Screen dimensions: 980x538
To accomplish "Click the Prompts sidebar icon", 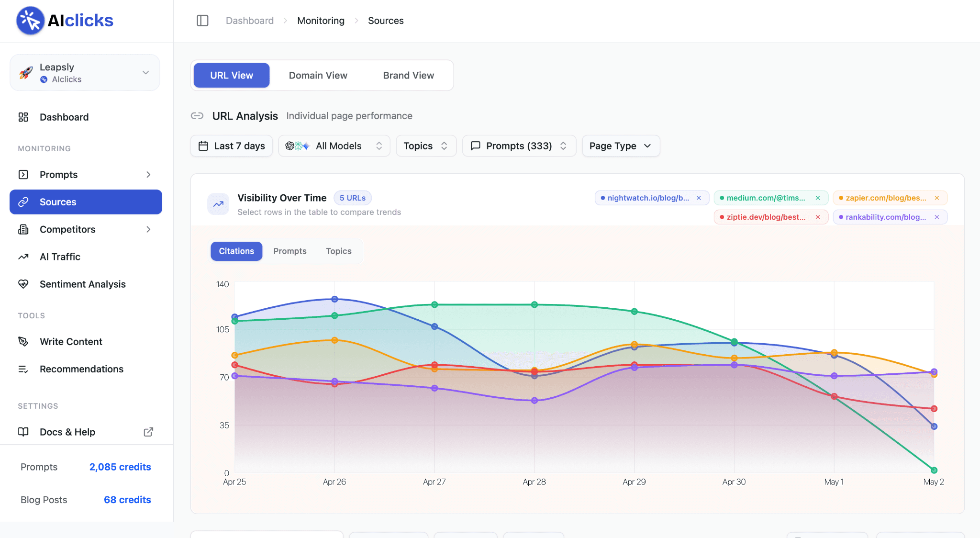I will pos(23,175).
